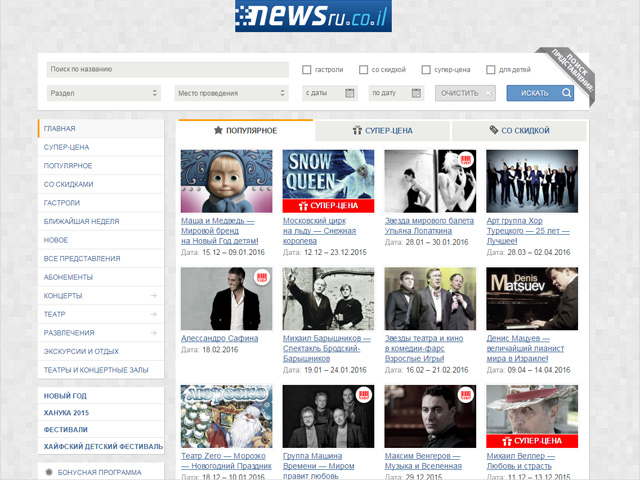Click the Маша и Медведь thumbnail
This screenshot has height=480, width=640.
click(x=227, y=181)
